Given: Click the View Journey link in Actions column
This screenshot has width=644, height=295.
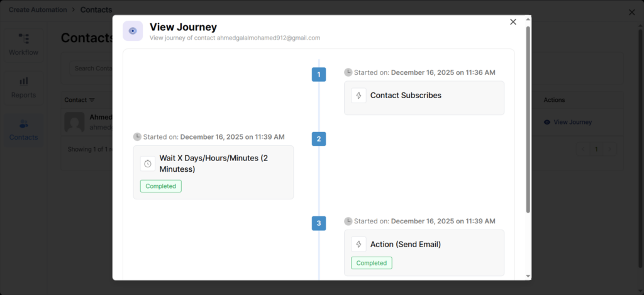Looking at the screenshot, I should tap(567, 122).
